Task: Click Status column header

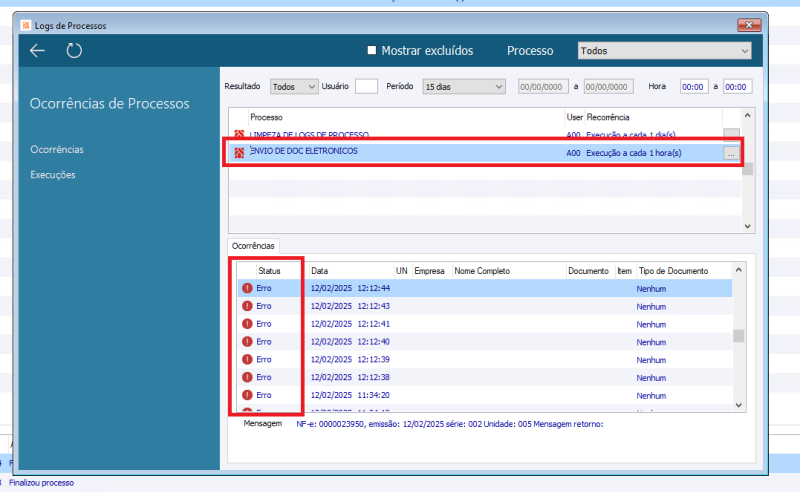Action: [269, 271]
